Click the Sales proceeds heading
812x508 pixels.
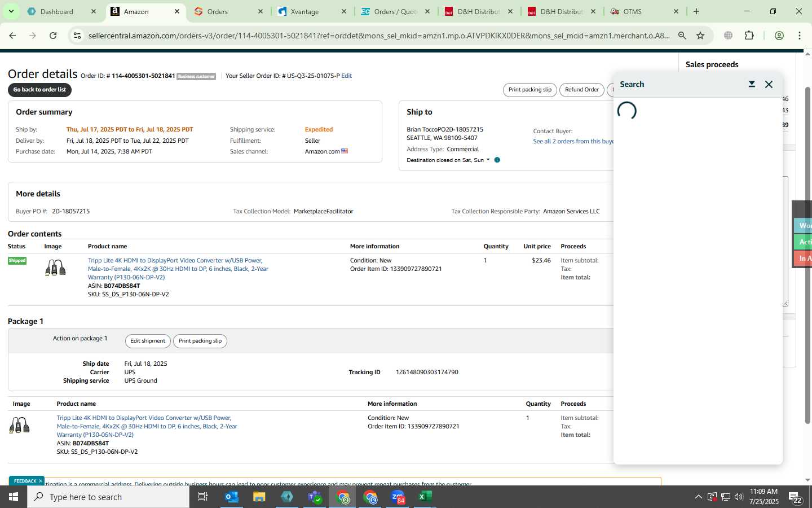pyautogui.click(x=712, y=64)
